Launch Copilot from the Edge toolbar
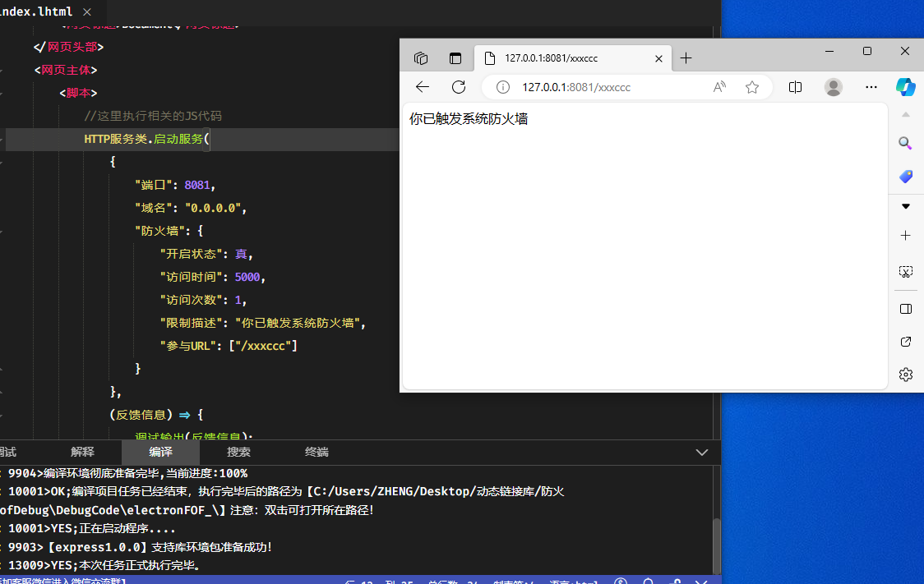Viewport: 924px width, 584px height. (906, 87)
